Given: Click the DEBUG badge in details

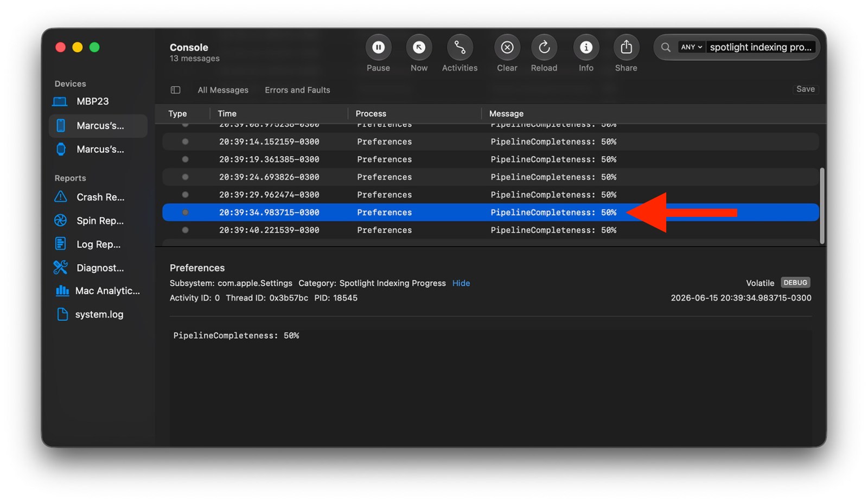Looking at the screenshot, I should pos(795,282).
